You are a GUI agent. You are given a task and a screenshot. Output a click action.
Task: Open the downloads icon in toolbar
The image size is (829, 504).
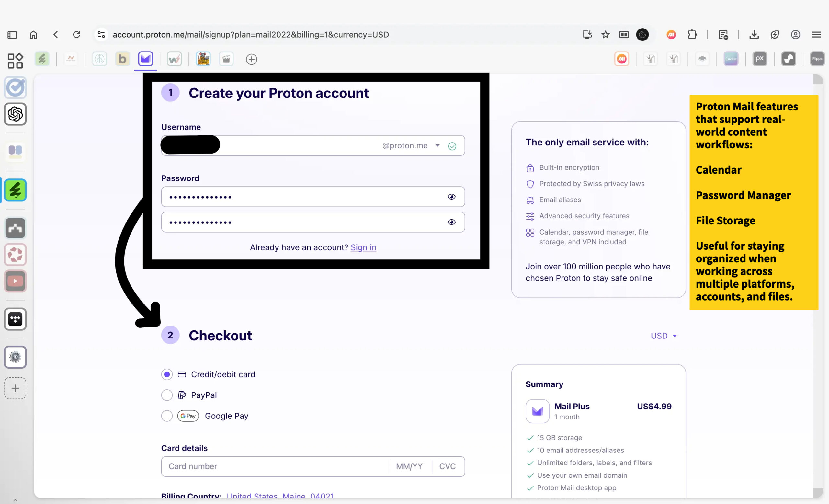[754, 35]
